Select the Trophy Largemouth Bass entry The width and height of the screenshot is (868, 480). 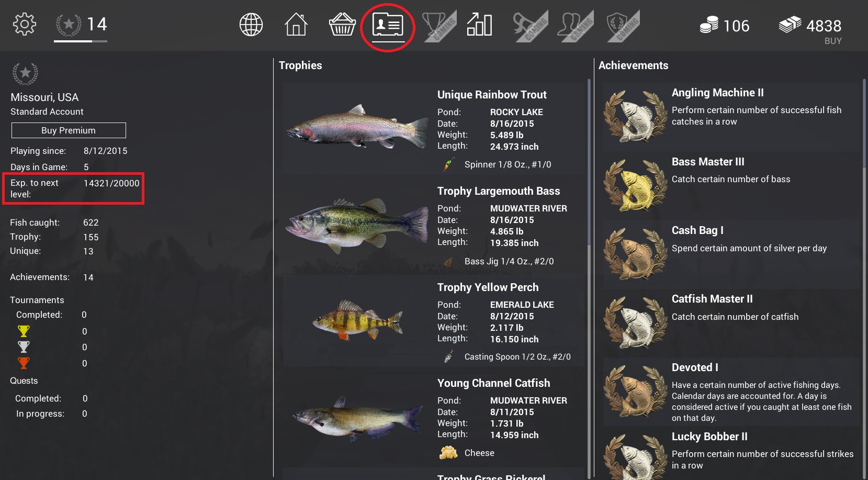[433, 227]
